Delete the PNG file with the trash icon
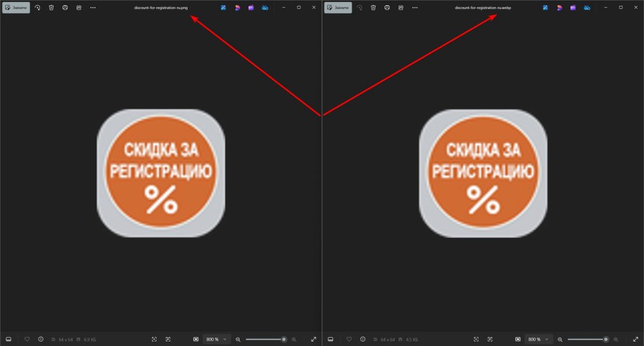 [51, 8]
